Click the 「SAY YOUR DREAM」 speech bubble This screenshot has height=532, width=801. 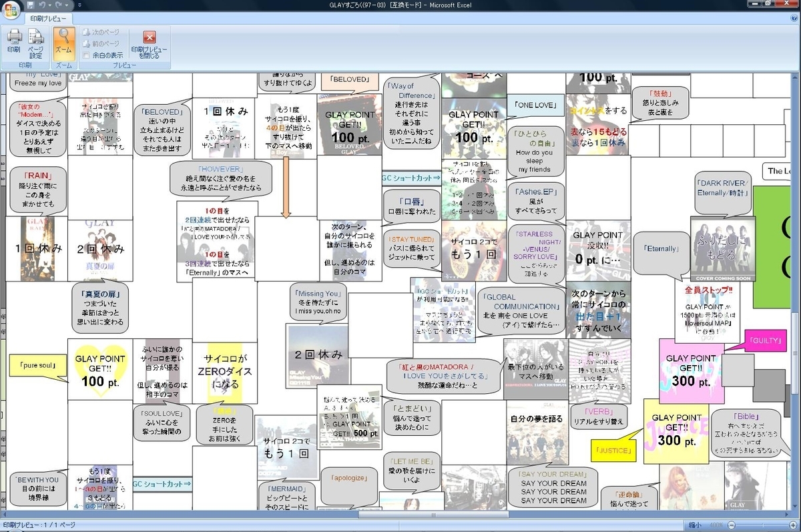[553, 488]
